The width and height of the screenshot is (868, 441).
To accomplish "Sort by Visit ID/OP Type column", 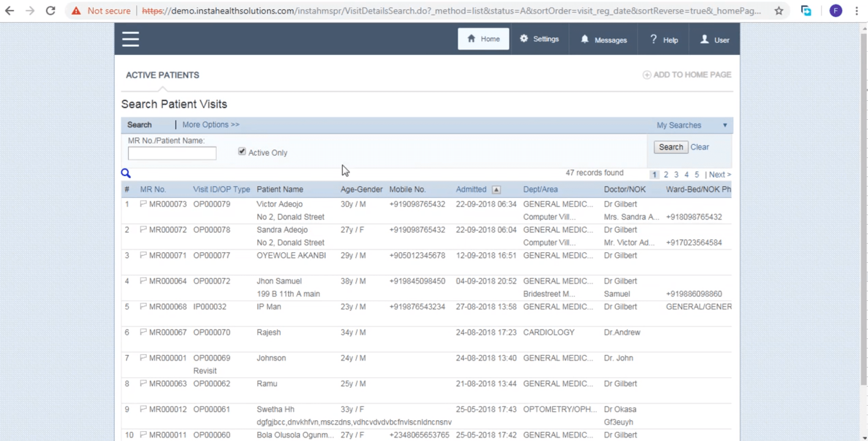I will click(x=221, y=190).
